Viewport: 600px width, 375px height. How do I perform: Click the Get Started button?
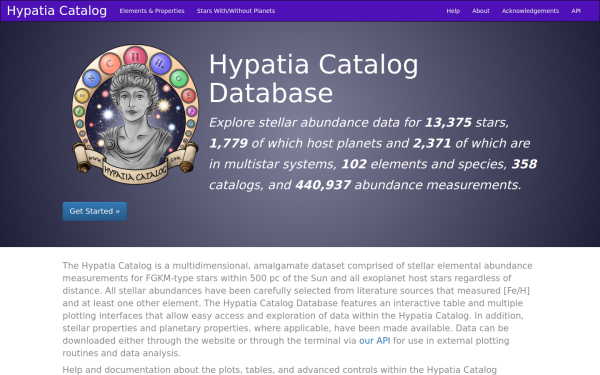[x=95, y=211]
